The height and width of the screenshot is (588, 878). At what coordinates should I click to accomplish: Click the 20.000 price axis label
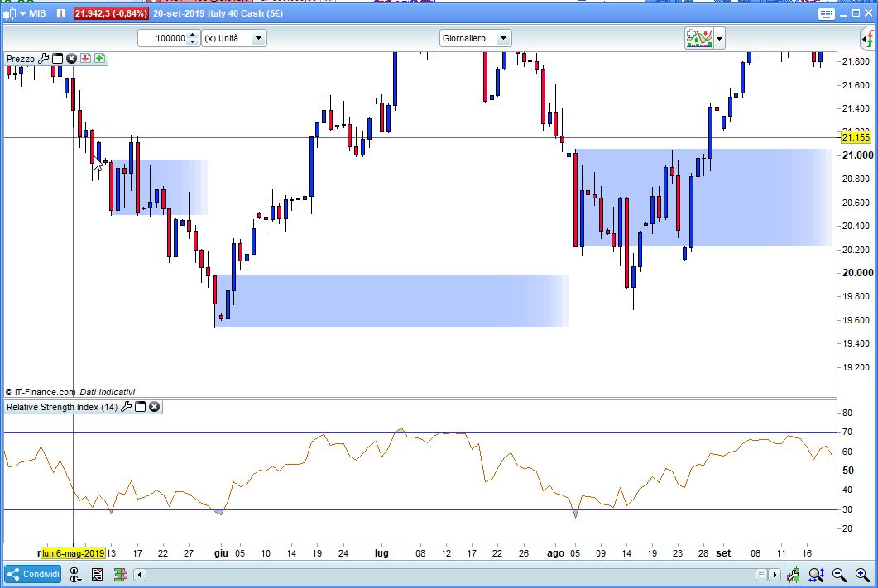pos(857,272)
